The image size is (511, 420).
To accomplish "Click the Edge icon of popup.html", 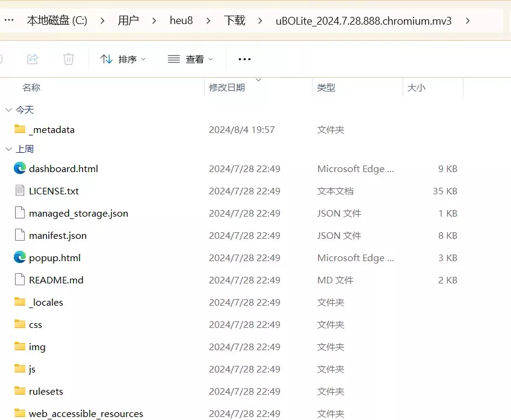I will click(20, 258).
